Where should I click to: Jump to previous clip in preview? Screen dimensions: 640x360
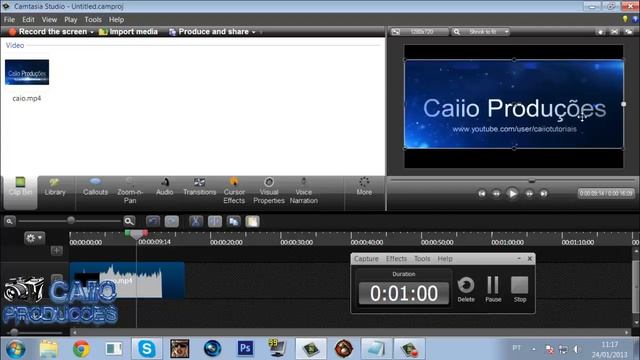482,193
